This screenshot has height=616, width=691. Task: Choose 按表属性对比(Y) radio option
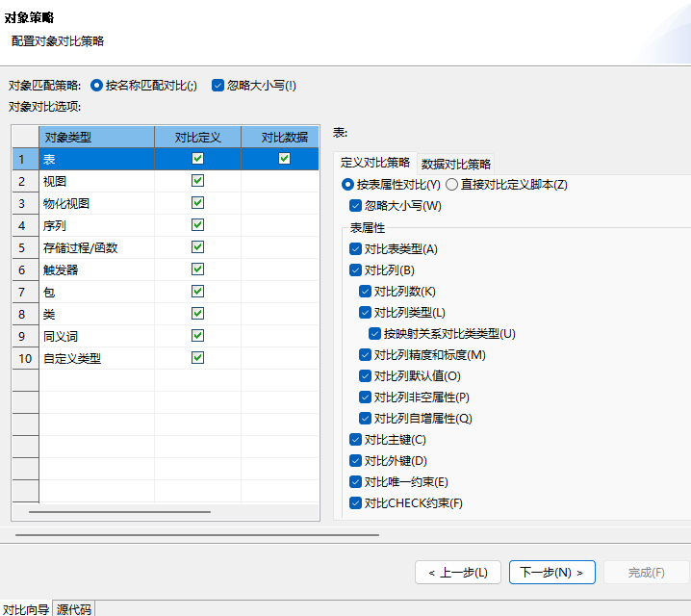pos(347,185)
